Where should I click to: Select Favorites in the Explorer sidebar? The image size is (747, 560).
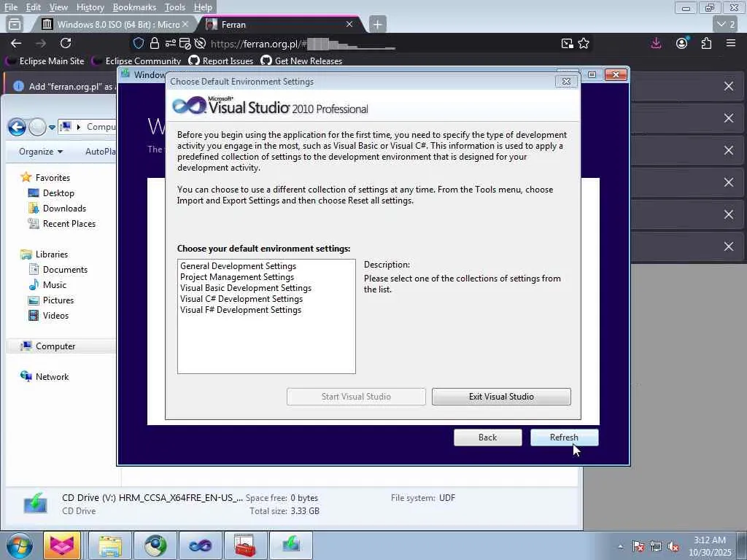pos(46,178)
